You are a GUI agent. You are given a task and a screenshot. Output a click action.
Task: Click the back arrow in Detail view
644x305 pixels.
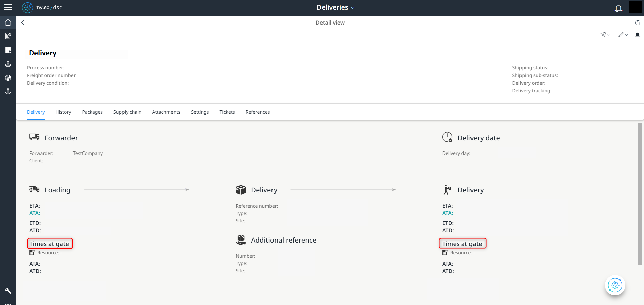coord(23,23)
